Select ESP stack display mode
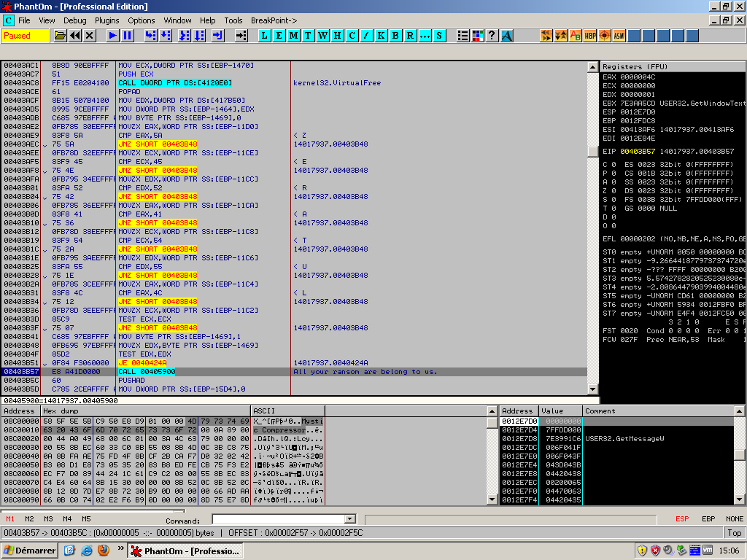747x560 pixels. (682, 519)
